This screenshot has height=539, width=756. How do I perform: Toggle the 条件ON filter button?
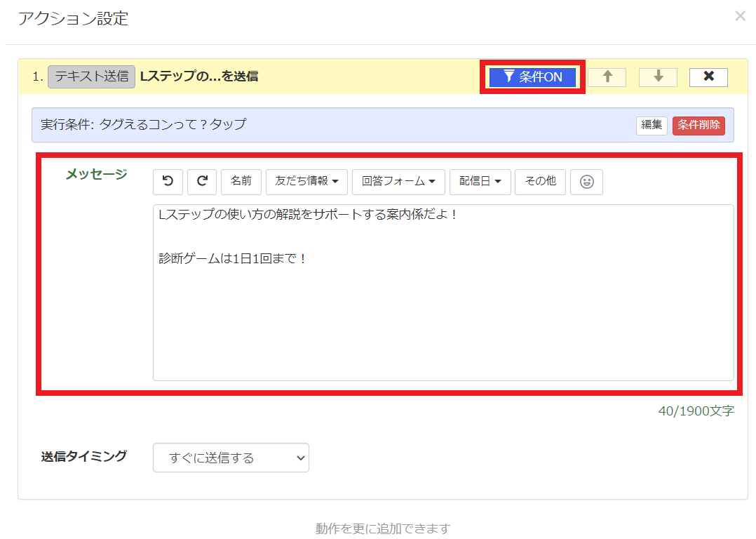pyautogui.click(x=532, y=77)
